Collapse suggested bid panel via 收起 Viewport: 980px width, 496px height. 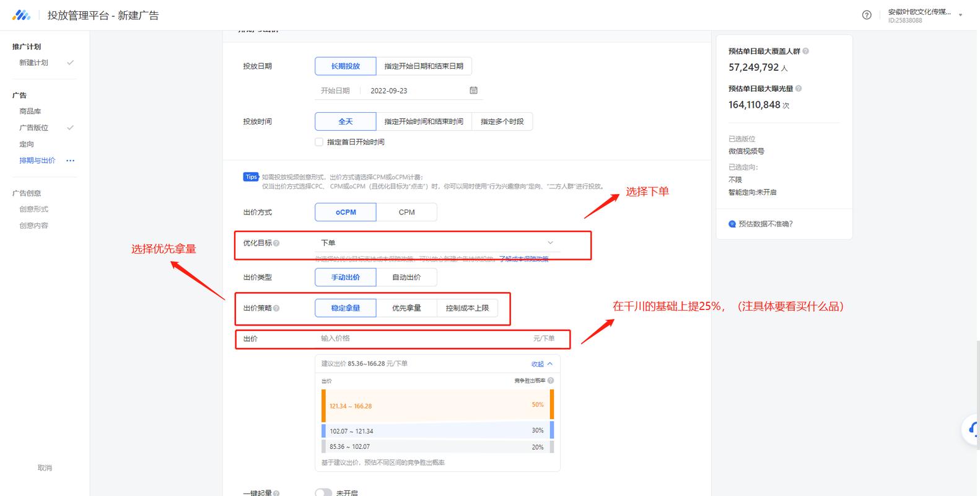point(541,364)
